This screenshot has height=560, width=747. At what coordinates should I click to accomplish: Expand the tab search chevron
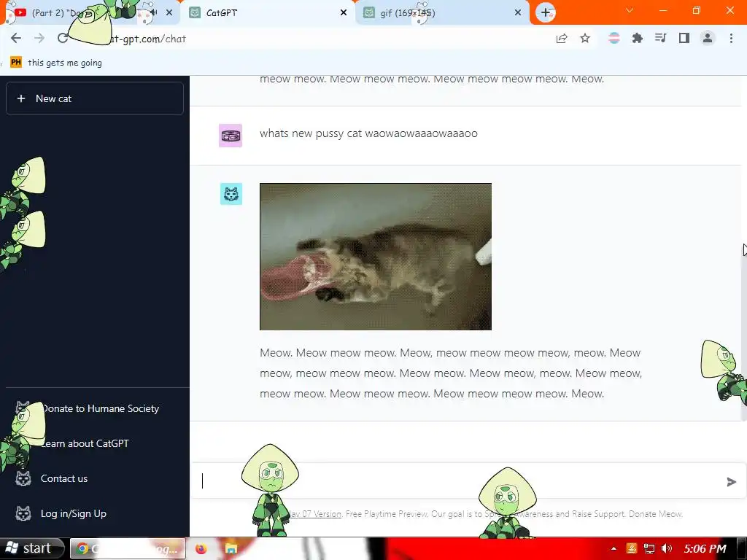pyautogui.click(x=630, y=10)
